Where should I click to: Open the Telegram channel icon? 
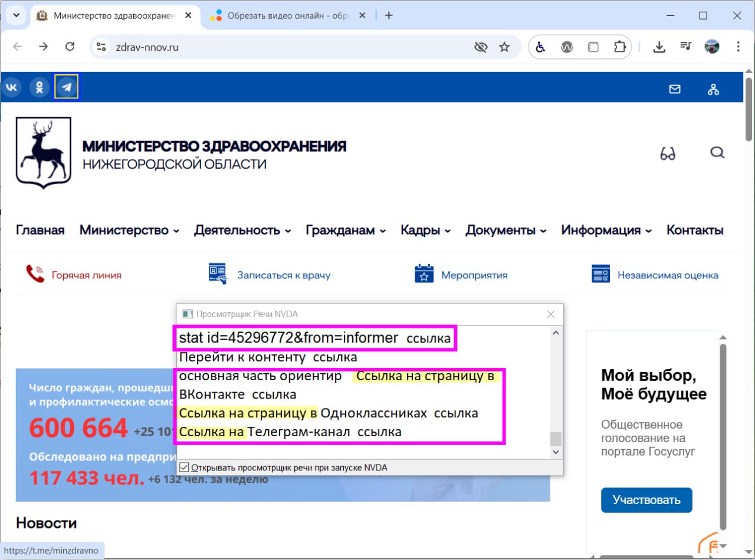pyautogui.click(x=67, y=88)
